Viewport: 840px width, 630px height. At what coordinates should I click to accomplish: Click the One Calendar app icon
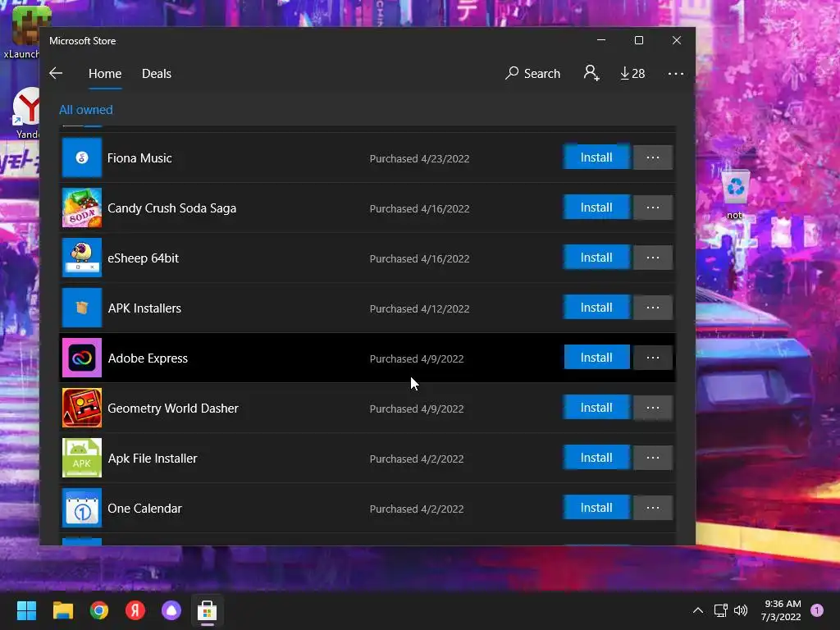[82, 508]
